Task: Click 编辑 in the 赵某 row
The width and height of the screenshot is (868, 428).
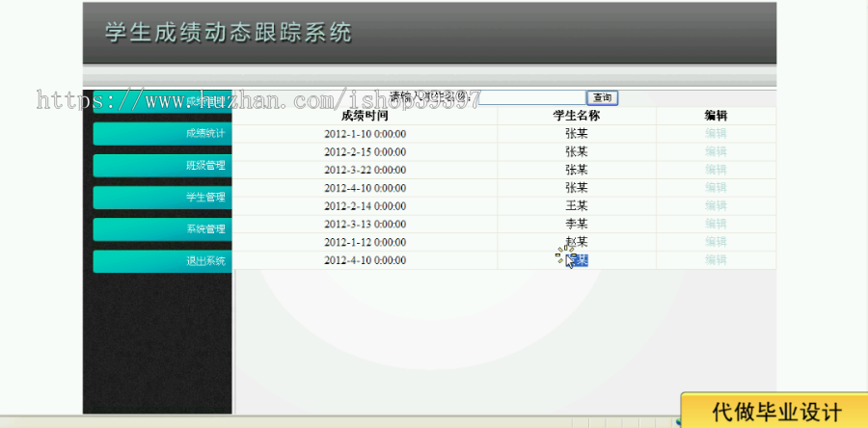Action: (716, 242)
